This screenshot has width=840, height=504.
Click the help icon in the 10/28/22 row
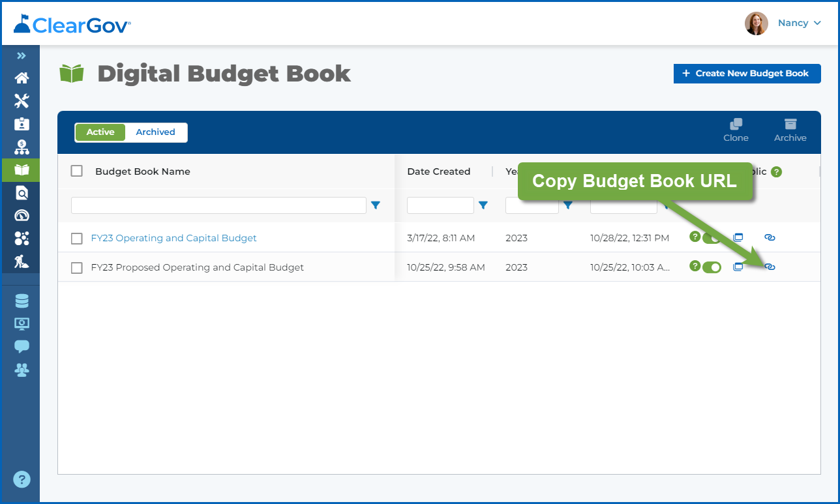click(x=695, y=236)
